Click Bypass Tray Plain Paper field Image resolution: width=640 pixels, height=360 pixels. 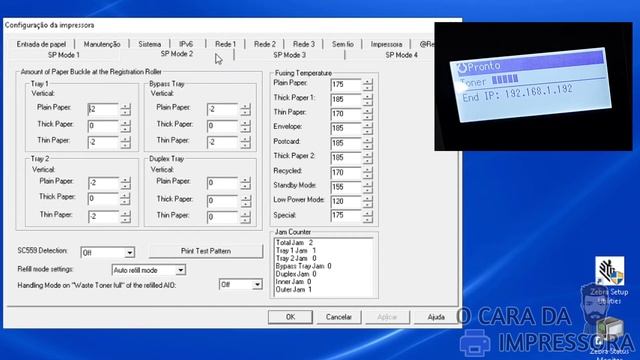coord(222,109)
